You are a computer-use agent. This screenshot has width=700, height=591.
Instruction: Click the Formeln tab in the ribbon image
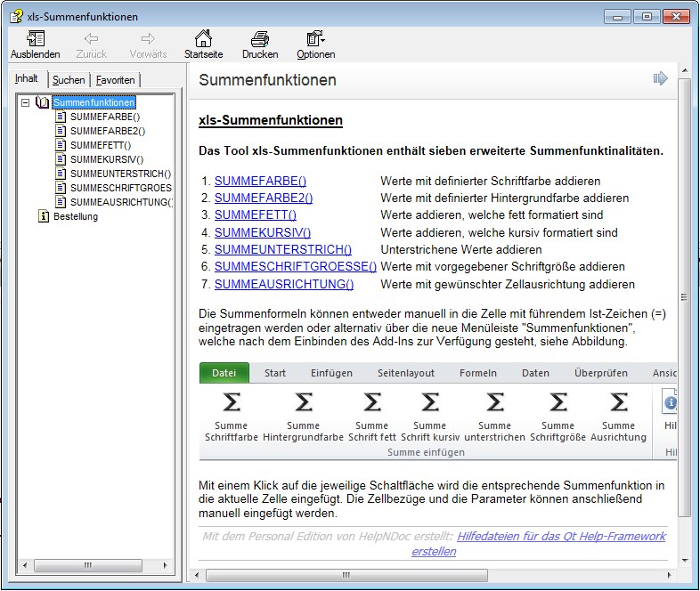click(477, 373)
